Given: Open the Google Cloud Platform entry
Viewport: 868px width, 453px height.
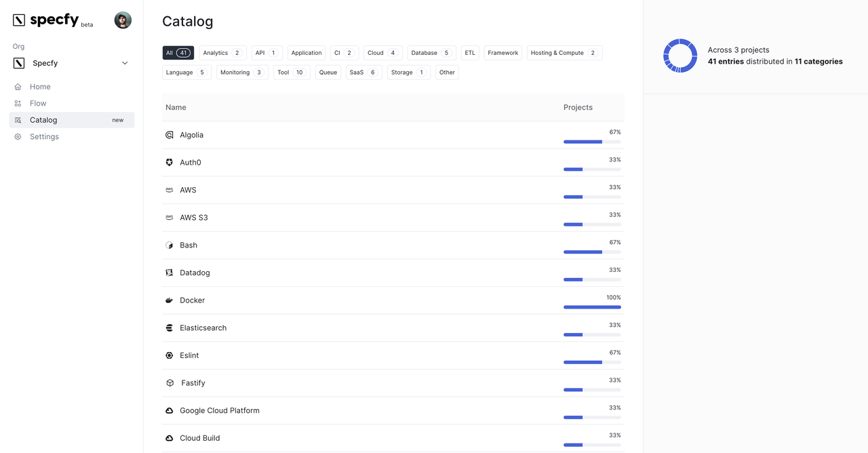Looking at the screenshot, I should [x=220, y=410].
